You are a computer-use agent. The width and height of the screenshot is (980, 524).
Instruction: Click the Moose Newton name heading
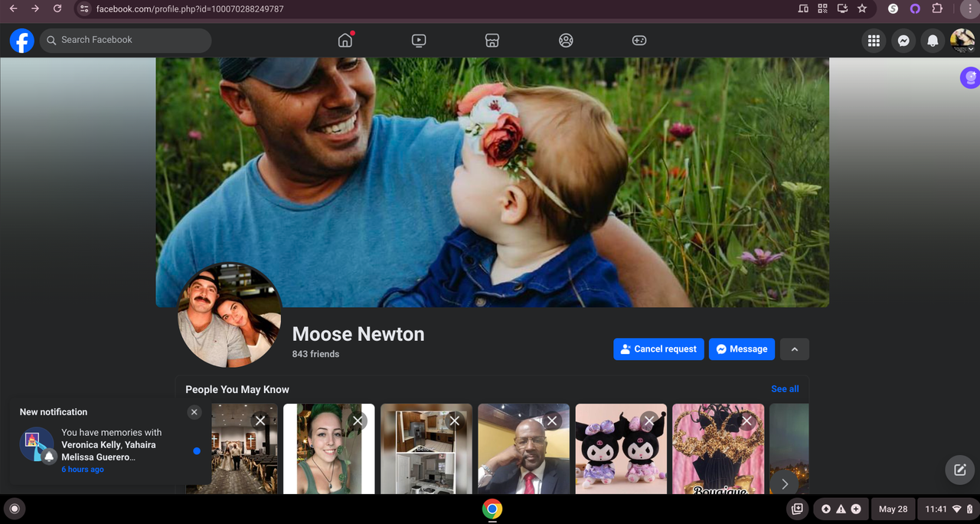[x=358, y=334]
